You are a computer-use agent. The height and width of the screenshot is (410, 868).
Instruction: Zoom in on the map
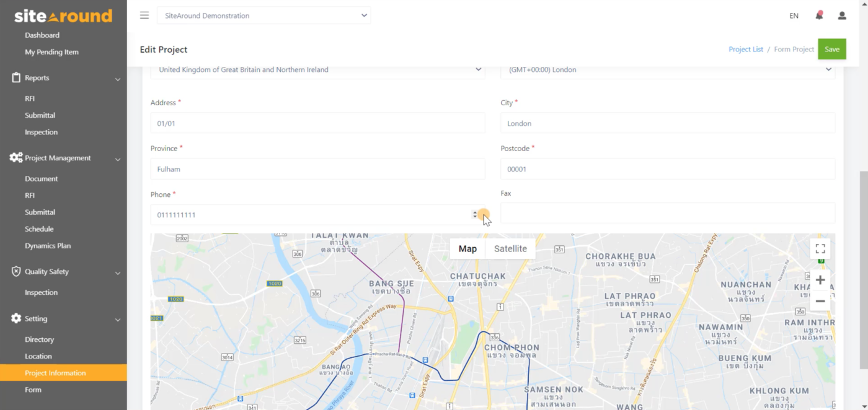(820, 279)
